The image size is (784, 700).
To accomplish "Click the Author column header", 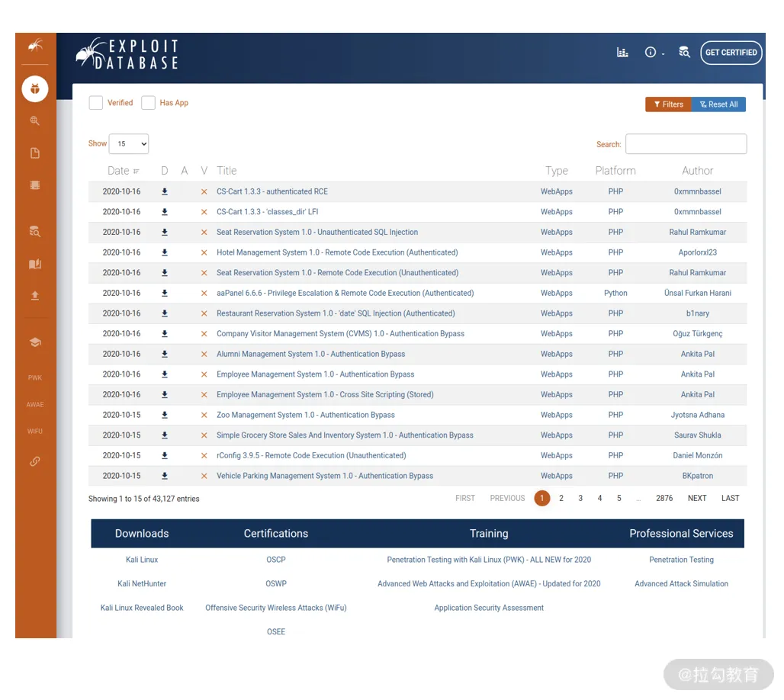I will pyautogui.click(x=698, y=171).
